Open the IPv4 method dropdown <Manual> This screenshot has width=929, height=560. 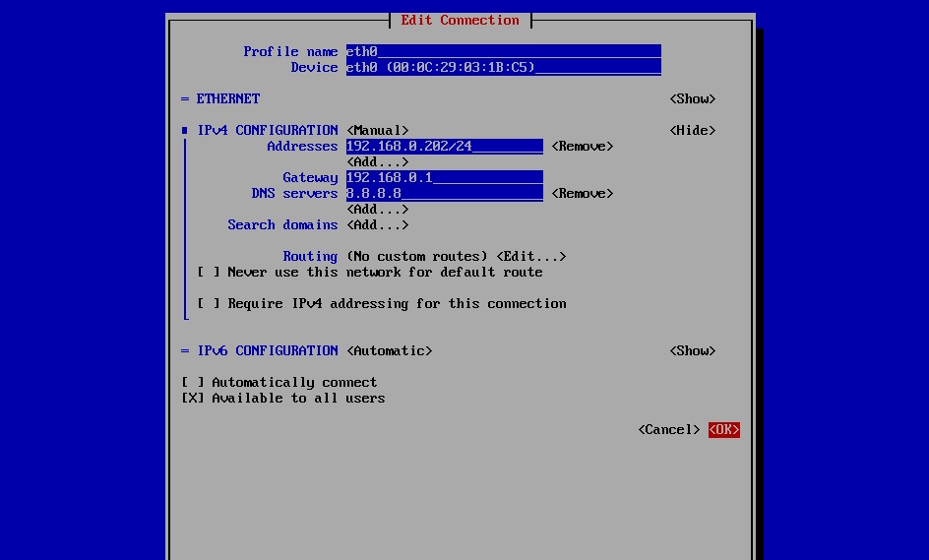(x=378, y=130)
